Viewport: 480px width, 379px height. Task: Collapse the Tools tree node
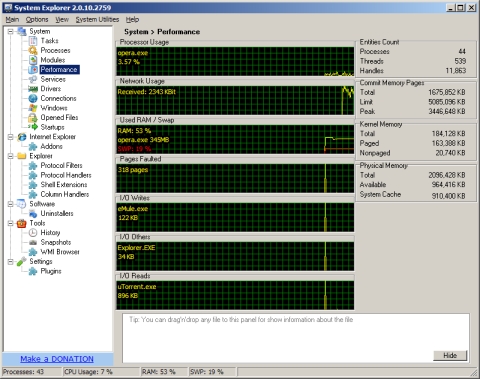pyautogui.click(x=11, y=223)
